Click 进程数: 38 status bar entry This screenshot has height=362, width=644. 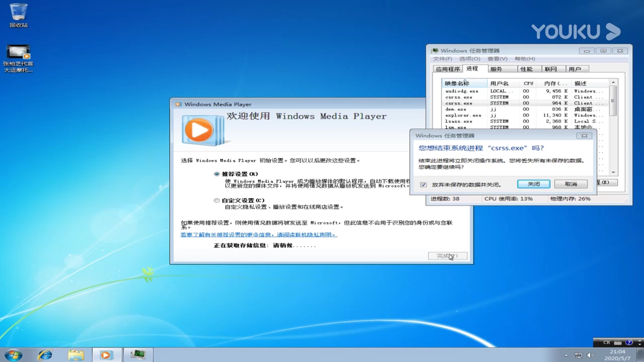click(x=445, y=199)
